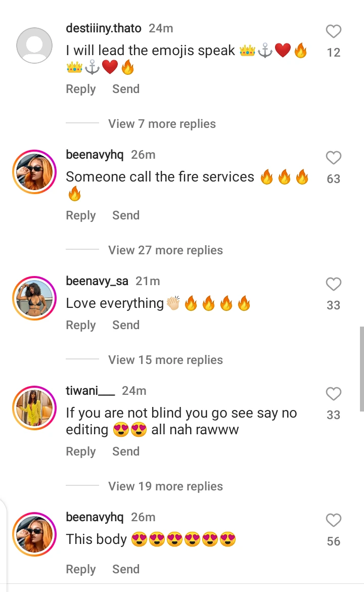
Task: Send the 'Love everything' comment
Action: 125,325
